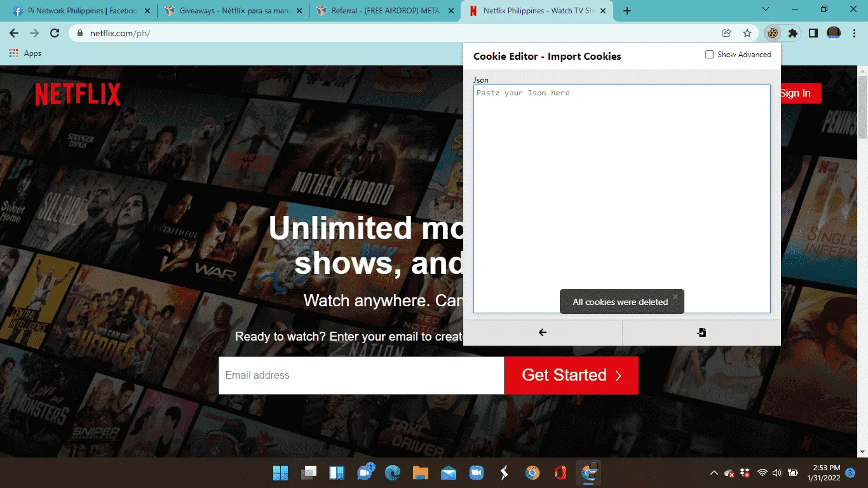Click inside the Email address field
The width and height of the screenshot is (868, 488).
pyautogui.click(x=362, y=375)
